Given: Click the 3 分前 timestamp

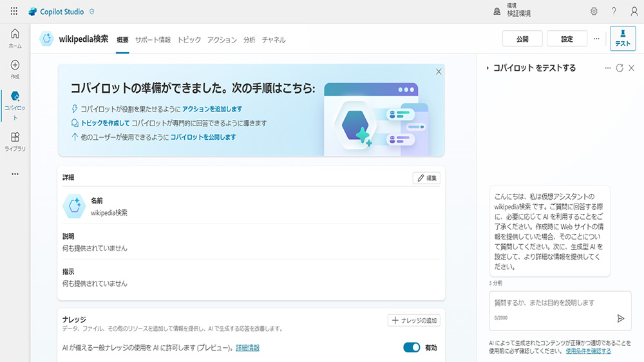Looking at the screenshot, I should click(x=495, y=283).
